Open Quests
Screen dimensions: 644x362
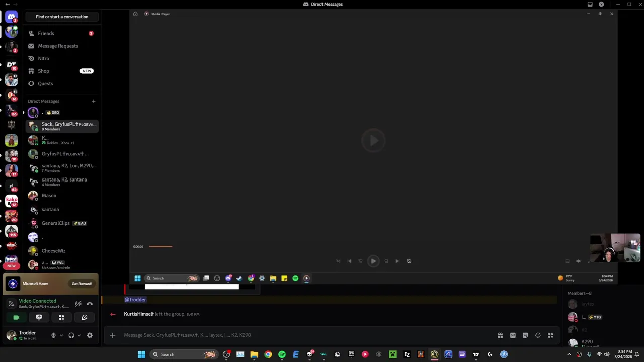tap(61, 83)
